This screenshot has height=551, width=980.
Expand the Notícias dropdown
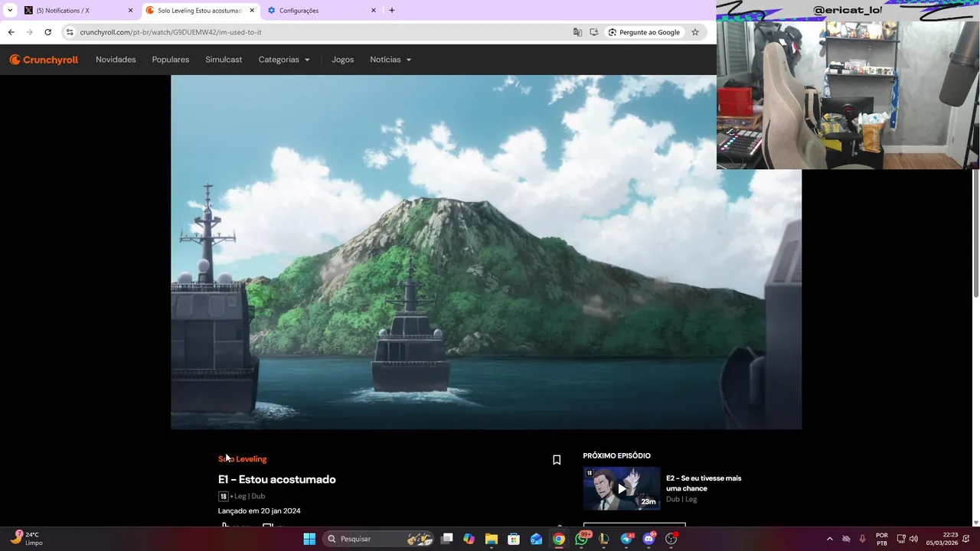(x=390, y=60)
